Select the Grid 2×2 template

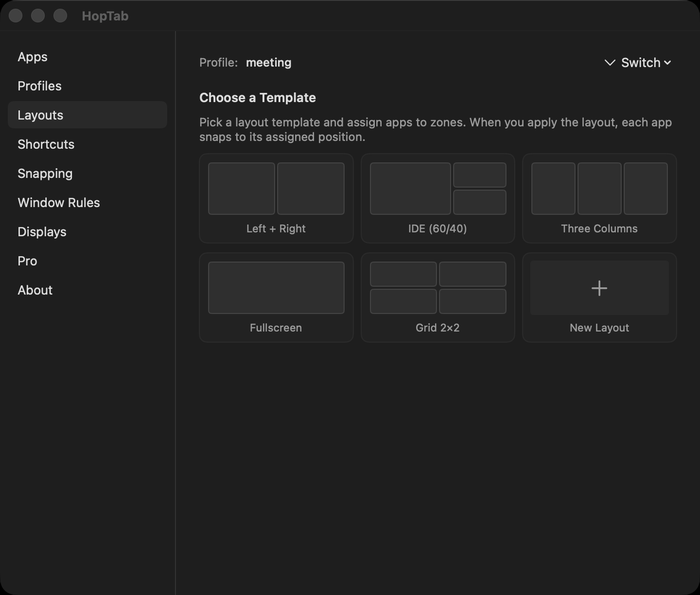(x=437, y=297)
